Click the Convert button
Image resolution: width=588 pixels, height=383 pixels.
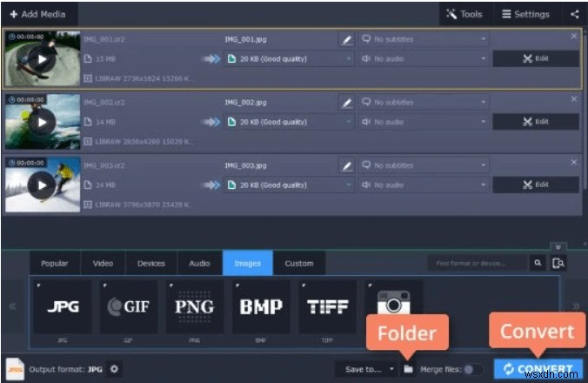coord(538,369)
